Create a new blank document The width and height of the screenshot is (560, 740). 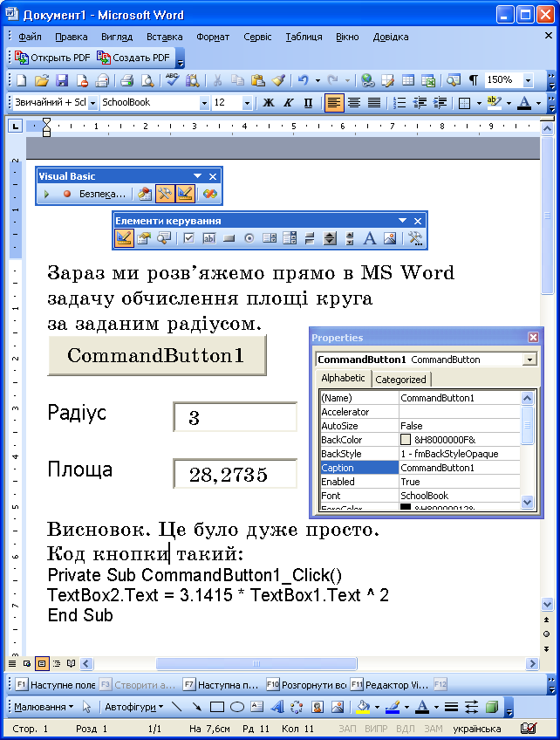click(21, 80)
